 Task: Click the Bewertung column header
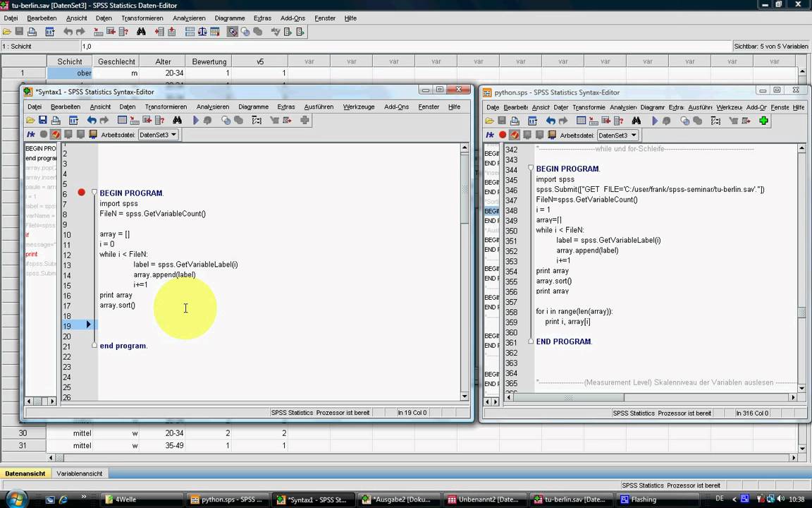click(x=209, y=61)
